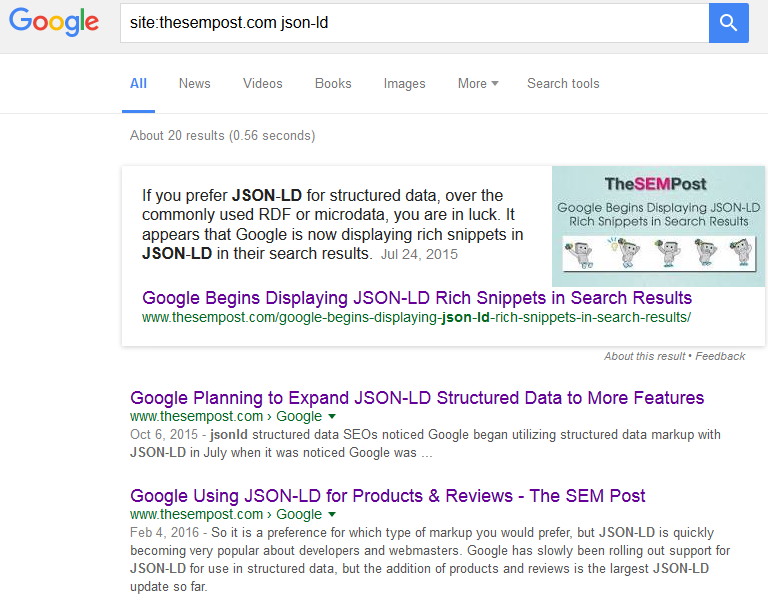
Task: Click the Google logo
Action: (x=54, y=22)
